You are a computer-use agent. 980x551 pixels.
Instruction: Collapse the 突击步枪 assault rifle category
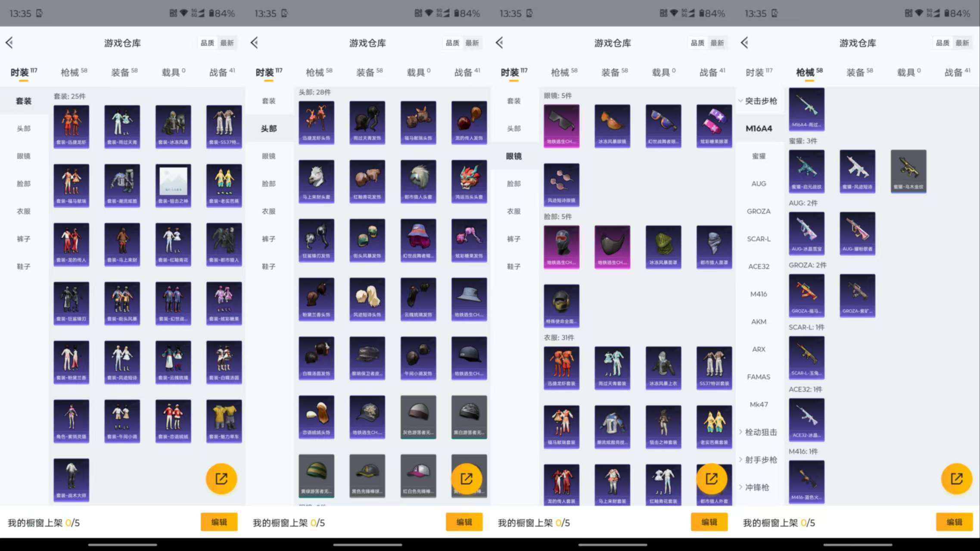pos(758,101)
